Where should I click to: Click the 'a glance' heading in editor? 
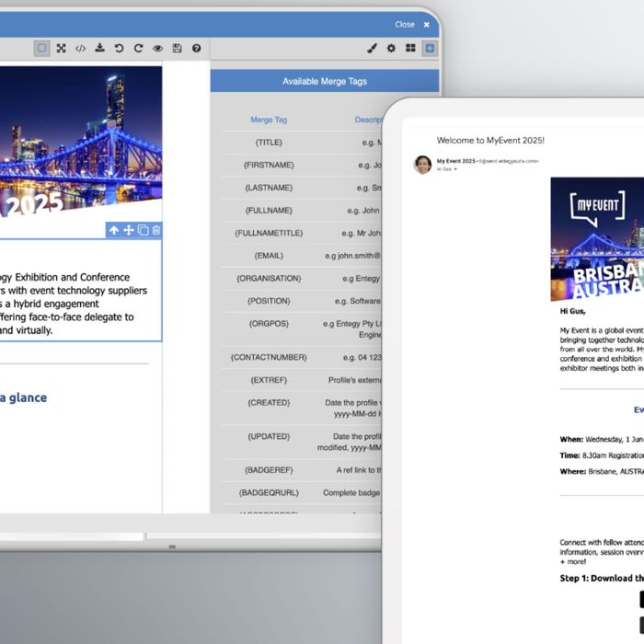click(x=23, y=397)
